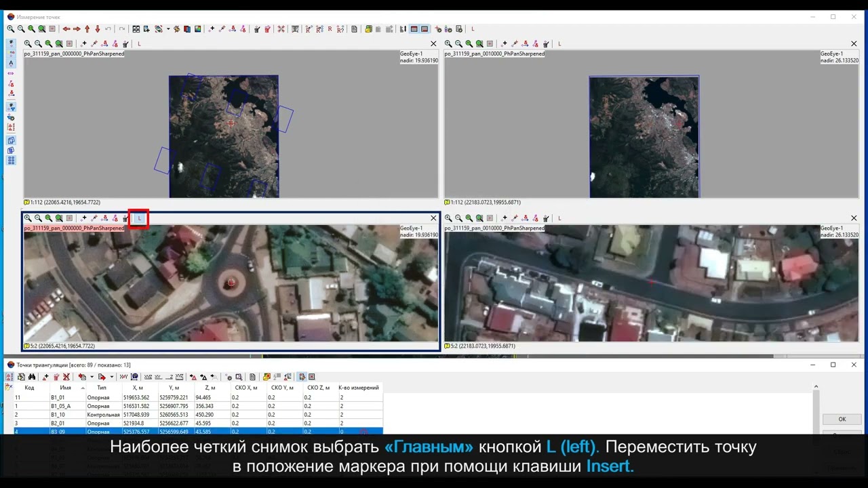This screenshot has height=488, width=868.
Task: Select the B1_01 row in points table
Action: [198, 397]
